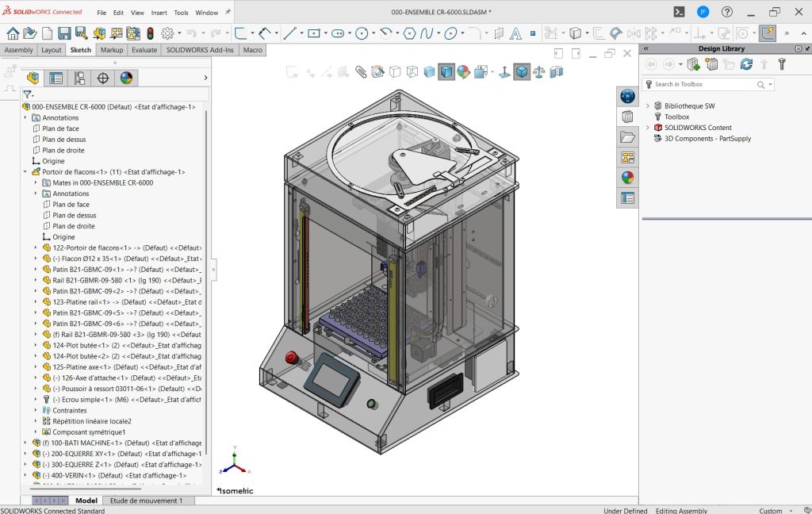Collapse the Portoir de flacons tree node
The image size is (812, 514).
click(x=25, y=172)
